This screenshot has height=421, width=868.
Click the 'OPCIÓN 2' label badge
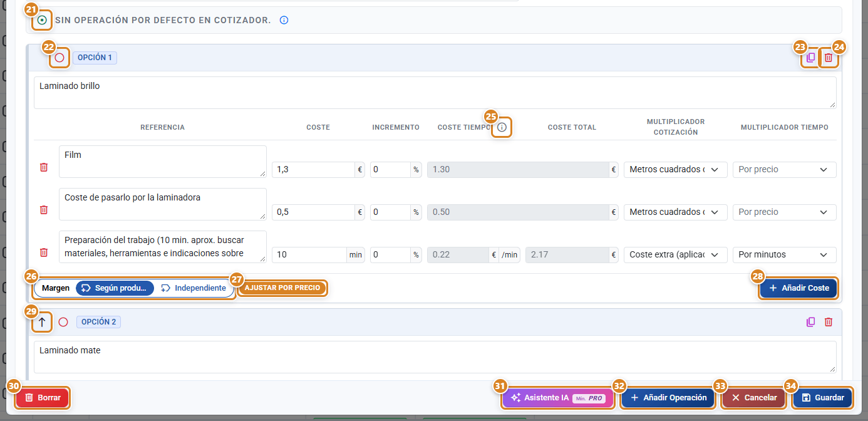coord(99,322)
